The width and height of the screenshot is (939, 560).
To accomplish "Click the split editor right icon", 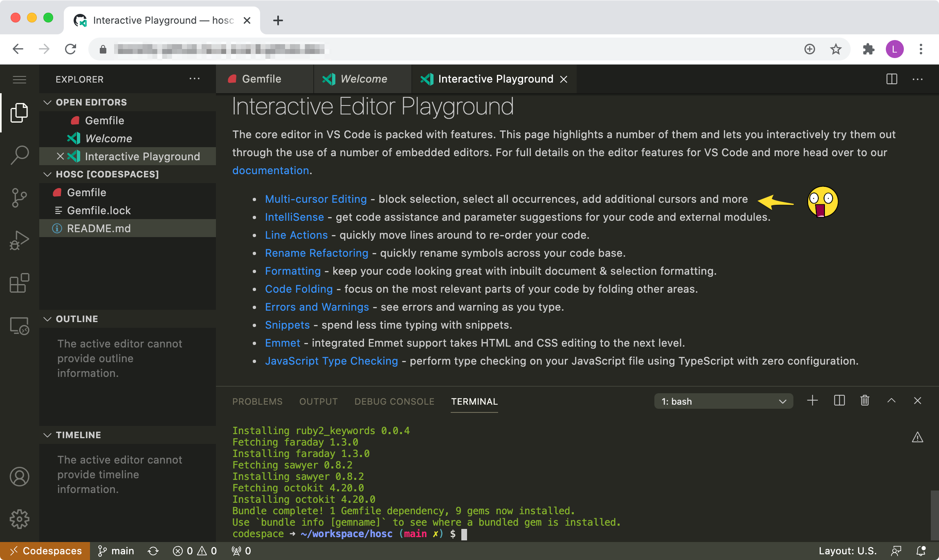I will [x=892, y=79].
